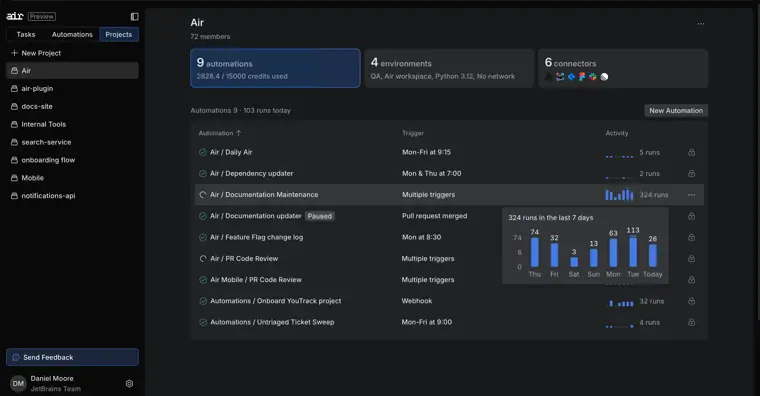
Task: Click Mon-Fri at 9:15 trigger cell
Action: pos(426,152)
